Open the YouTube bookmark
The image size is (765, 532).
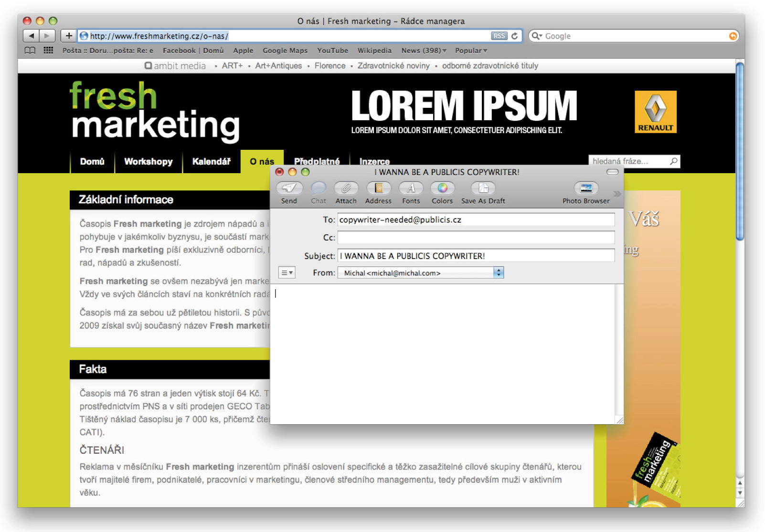[332, 50]
